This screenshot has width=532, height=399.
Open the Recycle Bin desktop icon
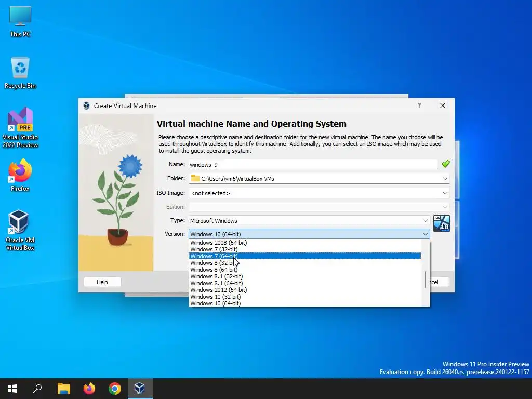coord(20,73)
